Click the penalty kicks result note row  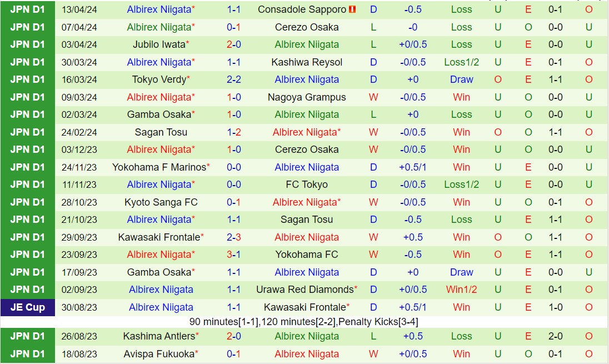pyautogui.click(x=304, y=322)
